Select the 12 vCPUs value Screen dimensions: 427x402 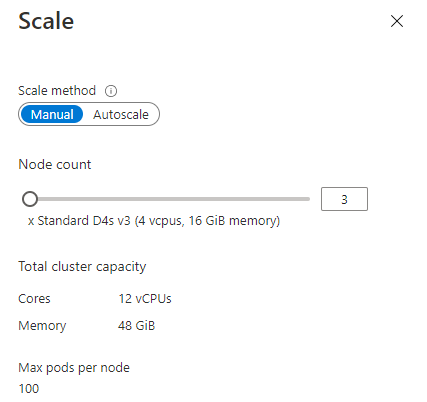click(145, 299)
